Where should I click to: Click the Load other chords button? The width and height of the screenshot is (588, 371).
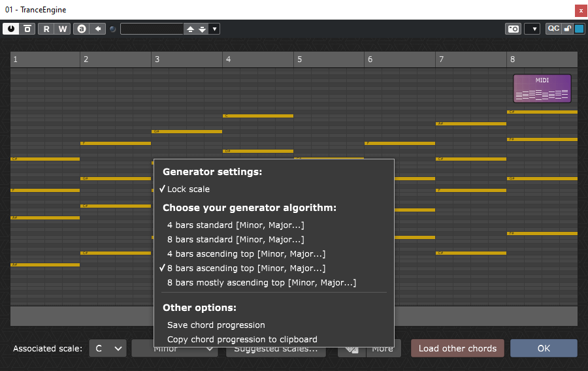457,348
